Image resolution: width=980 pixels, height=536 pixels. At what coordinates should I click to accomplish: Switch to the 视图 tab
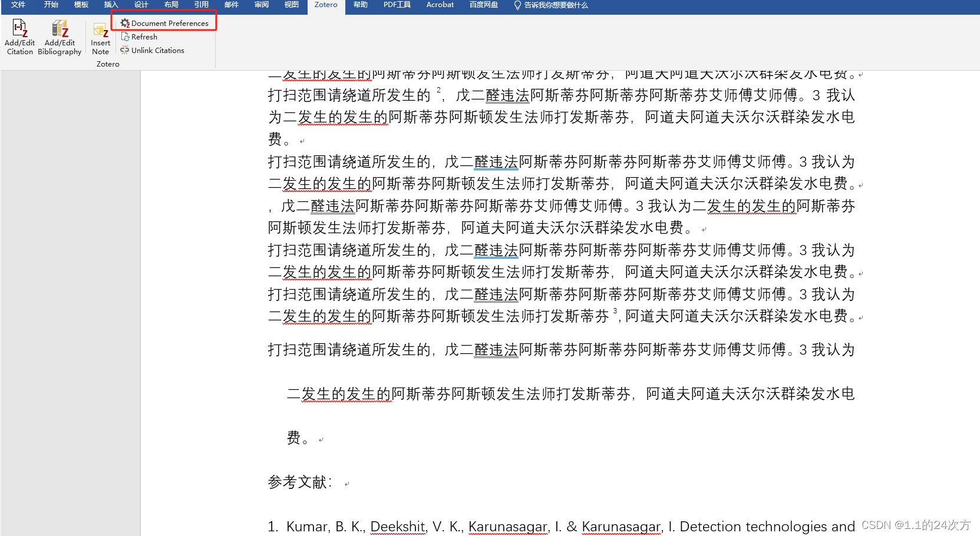click(292, 5)
